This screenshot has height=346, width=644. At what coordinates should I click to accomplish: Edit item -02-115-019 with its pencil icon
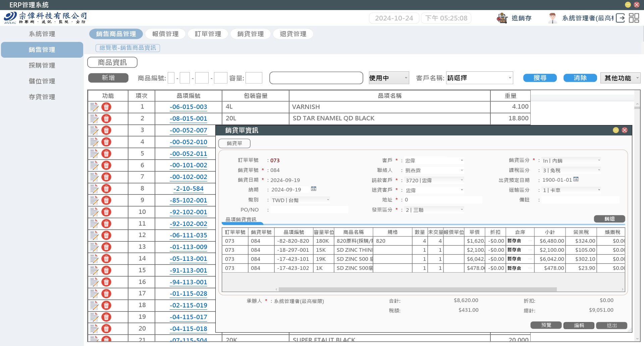(95, 305)
